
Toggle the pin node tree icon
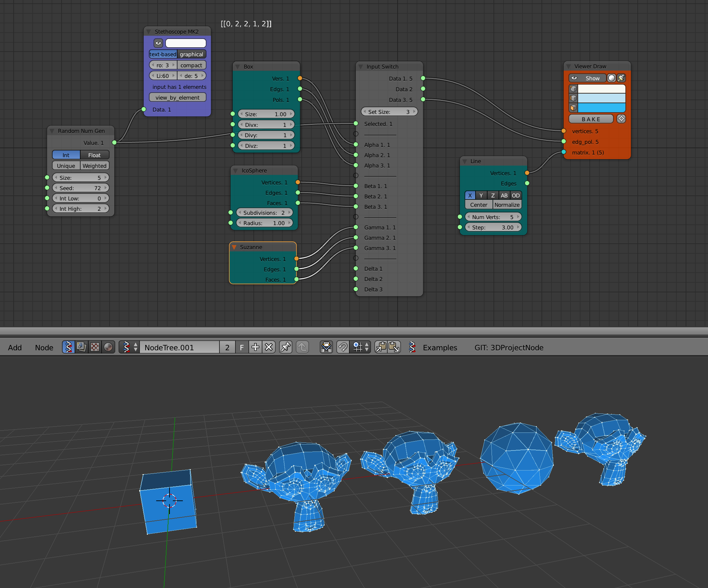coord(285,347)
